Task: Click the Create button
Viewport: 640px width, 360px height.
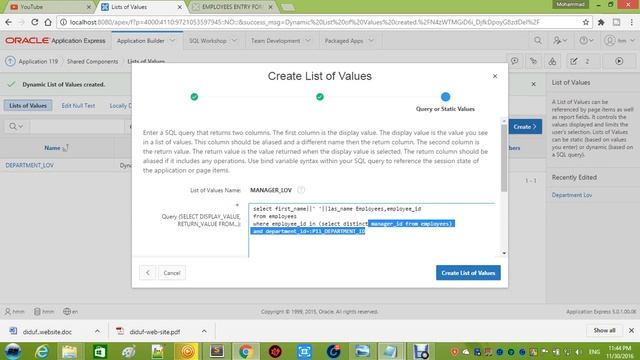Action: click(x=525, y=127)
